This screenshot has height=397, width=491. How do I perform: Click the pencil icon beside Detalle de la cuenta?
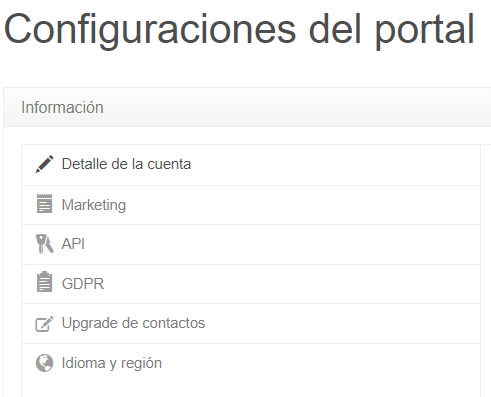coord(44,164)
